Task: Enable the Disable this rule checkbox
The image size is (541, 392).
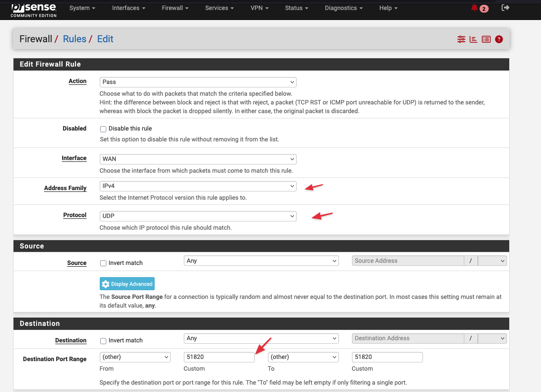Action: click(103, 129)
